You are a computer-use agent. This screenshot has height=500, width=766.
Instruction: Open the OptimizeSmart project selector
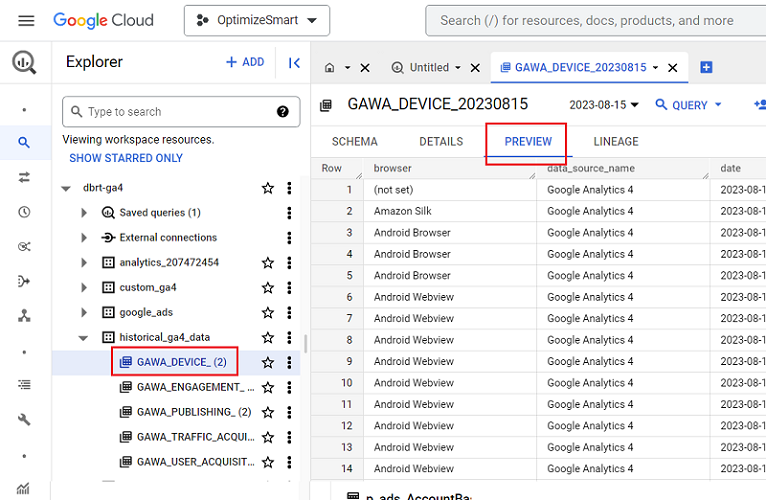point(256,21)
